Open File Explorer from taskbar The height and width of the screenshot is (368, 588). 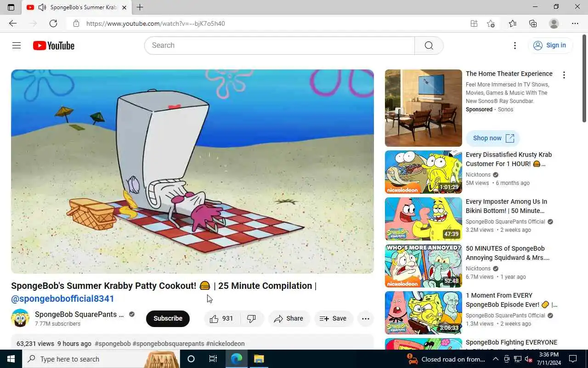(259, 359)
